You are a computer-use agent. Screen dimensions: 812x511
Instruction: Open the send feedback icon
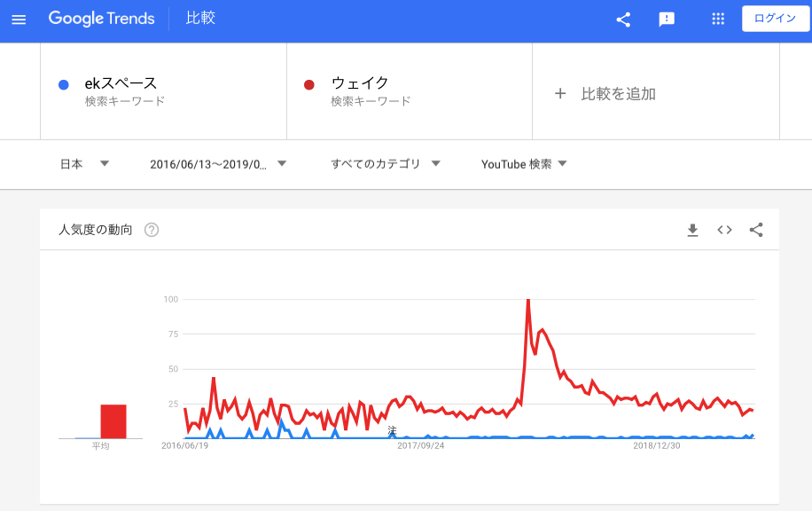click(667, 20)
